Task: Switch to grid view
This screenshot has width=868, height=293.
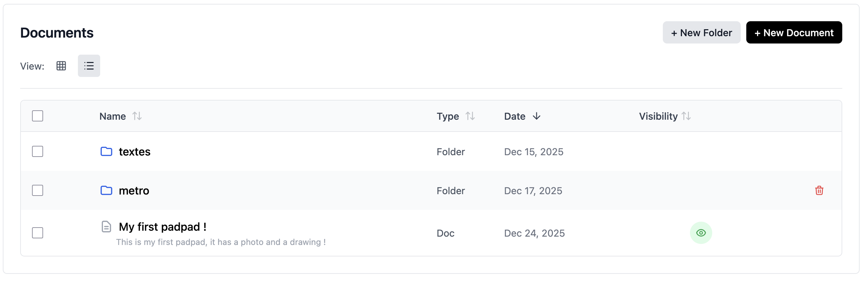Action: [61, 66]
